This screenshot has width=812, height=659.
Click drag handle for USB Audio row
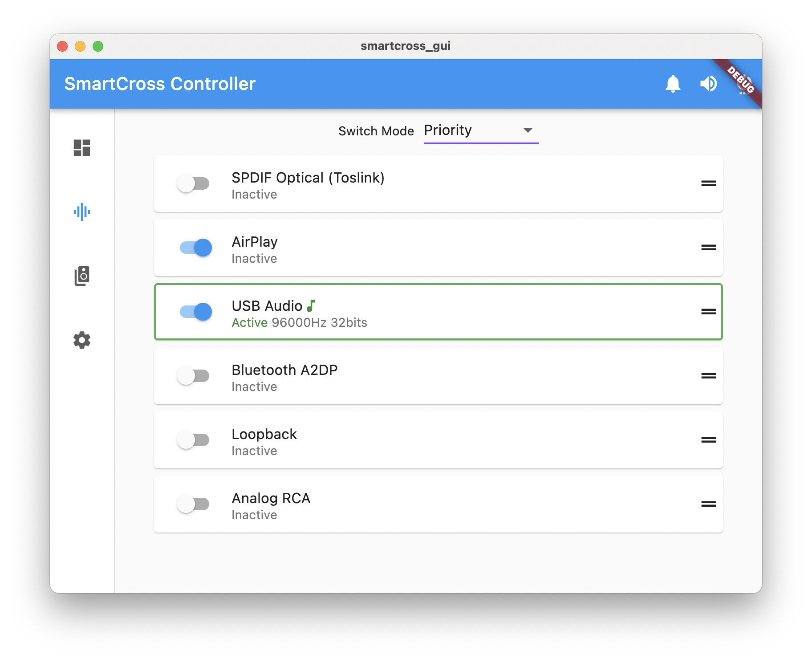click(x=709, y=312)
